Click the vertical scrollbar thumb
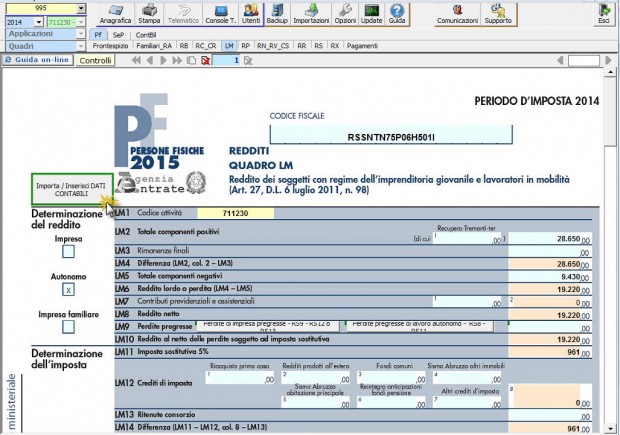Viewport: 620px width, 435px height. (x=610, y=112)
